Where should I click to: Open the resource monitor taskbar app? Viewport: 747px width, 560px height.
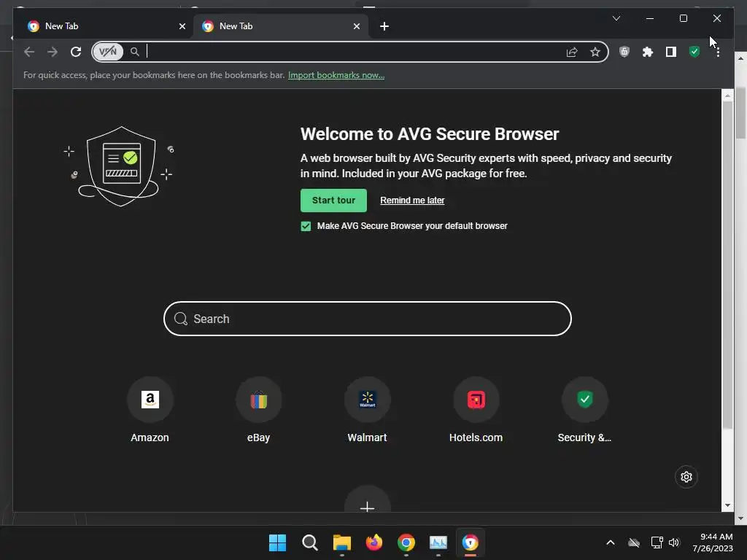[438, 542]
